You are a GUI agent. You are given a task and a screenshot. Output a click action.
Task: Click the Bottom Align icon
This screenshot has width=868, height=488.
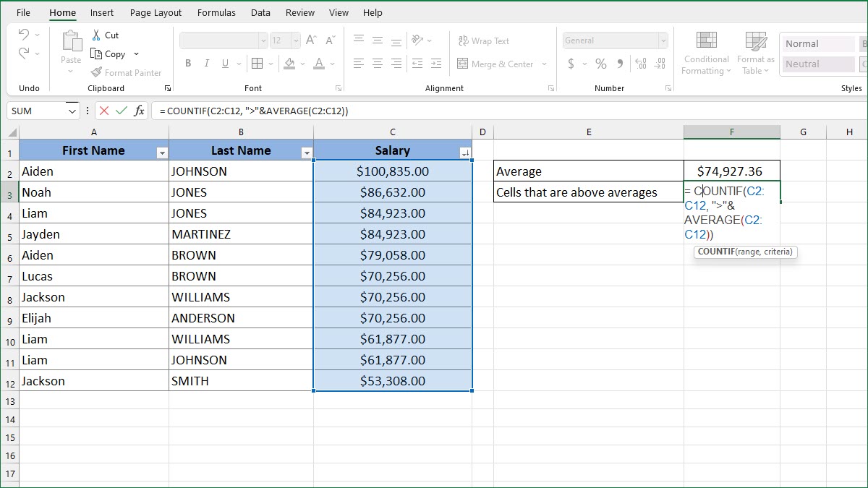click(396, 40)
